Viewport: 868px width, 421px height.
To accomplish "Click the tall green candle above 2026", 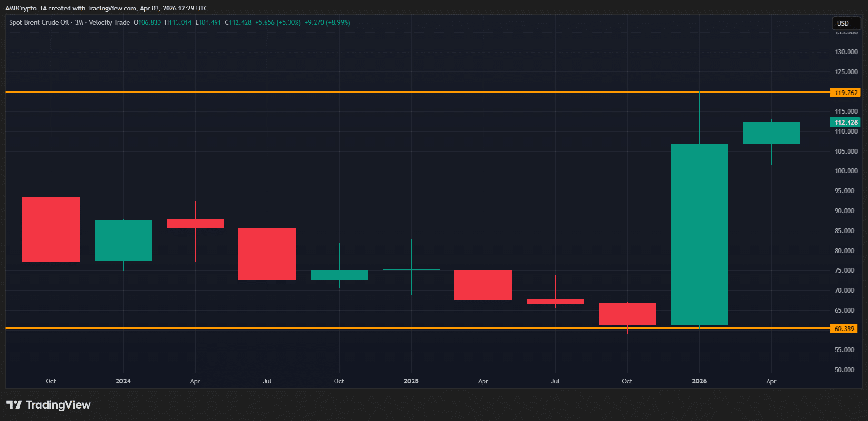I will tap(699, 234).
